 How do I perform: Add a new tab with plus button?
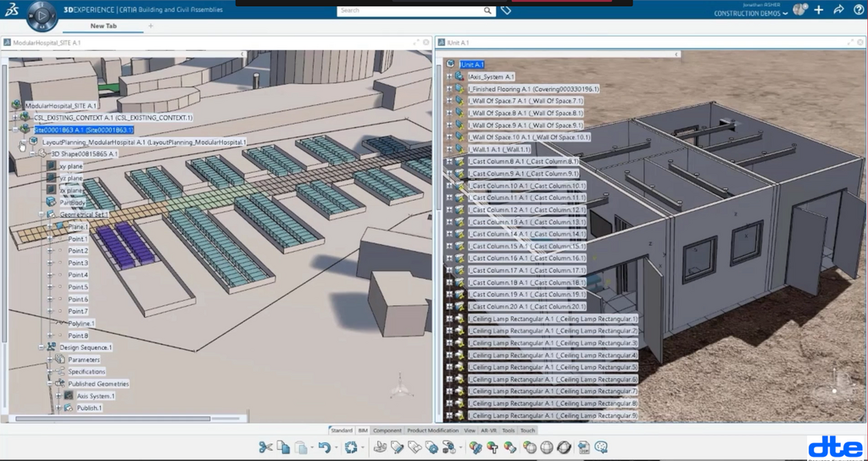151,26
